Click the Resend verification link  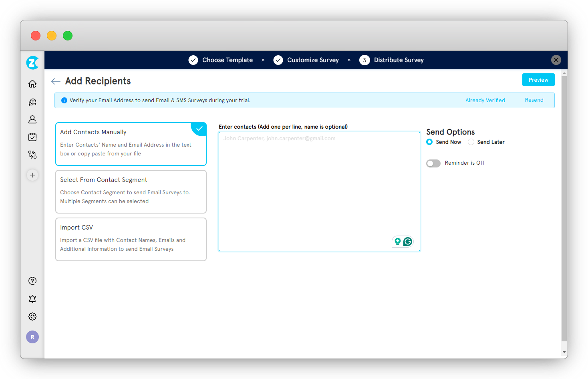point(534,100)
